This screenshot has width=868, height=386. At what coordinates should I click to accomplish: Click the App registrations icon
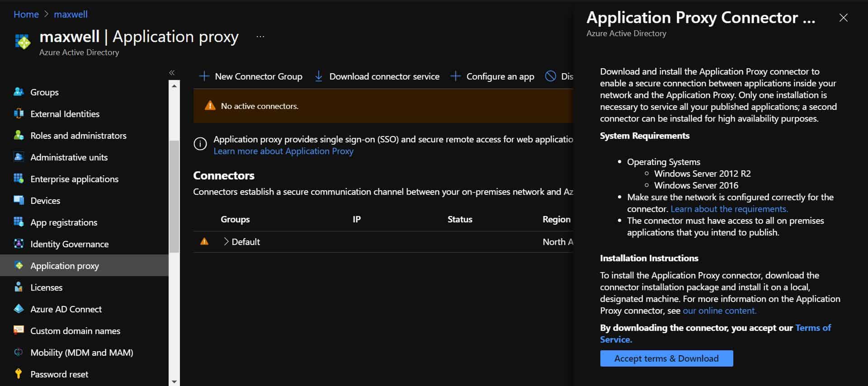pos(19,222)
